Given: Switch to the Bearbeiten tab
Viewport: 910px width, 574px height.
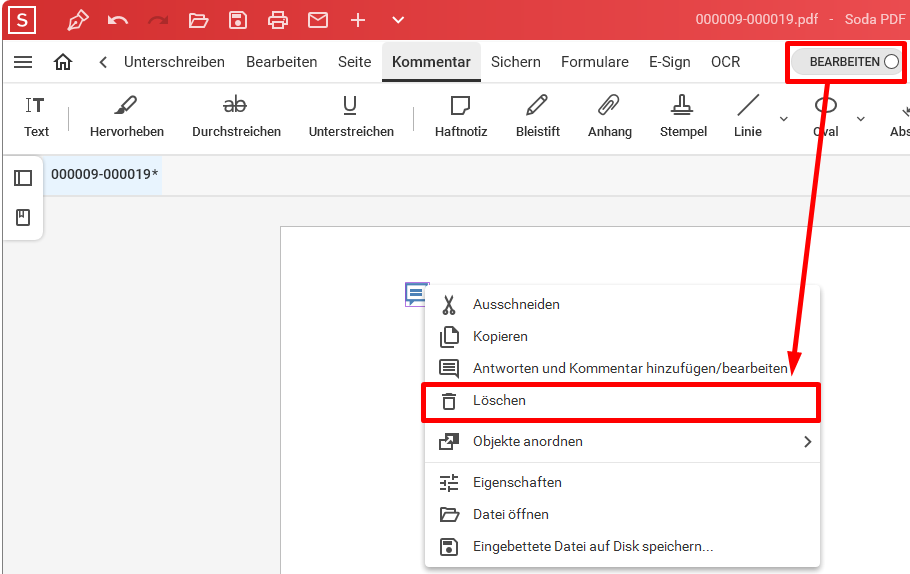Looking at the screenshot, I should pos(281,62).
